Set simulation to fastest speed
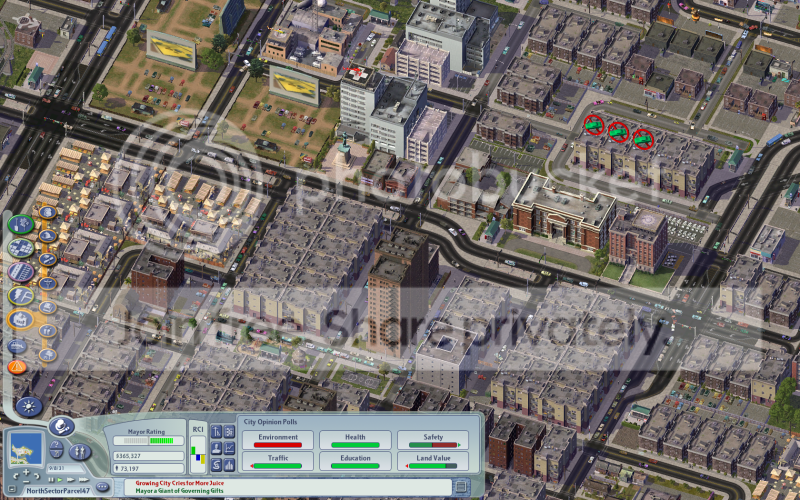This screenshot has height=500, width=800. pos(84,480)
